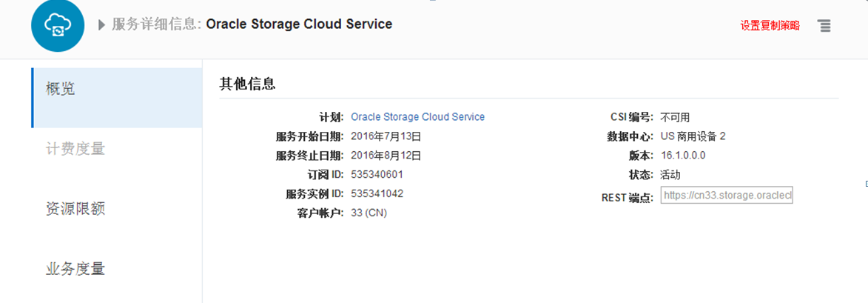Click into the REST 端点 URL field

(726, 196)
